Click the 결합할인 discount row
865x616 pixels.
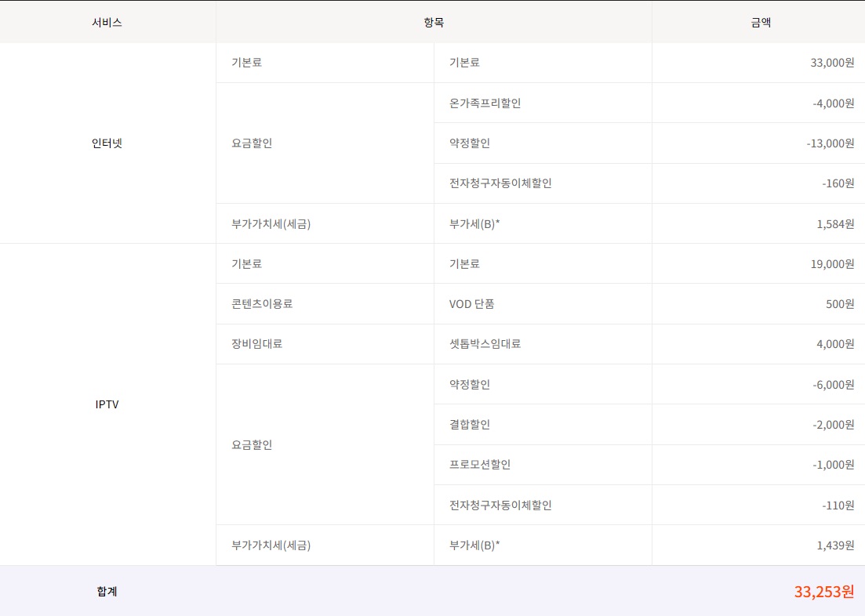click(470, 425)
